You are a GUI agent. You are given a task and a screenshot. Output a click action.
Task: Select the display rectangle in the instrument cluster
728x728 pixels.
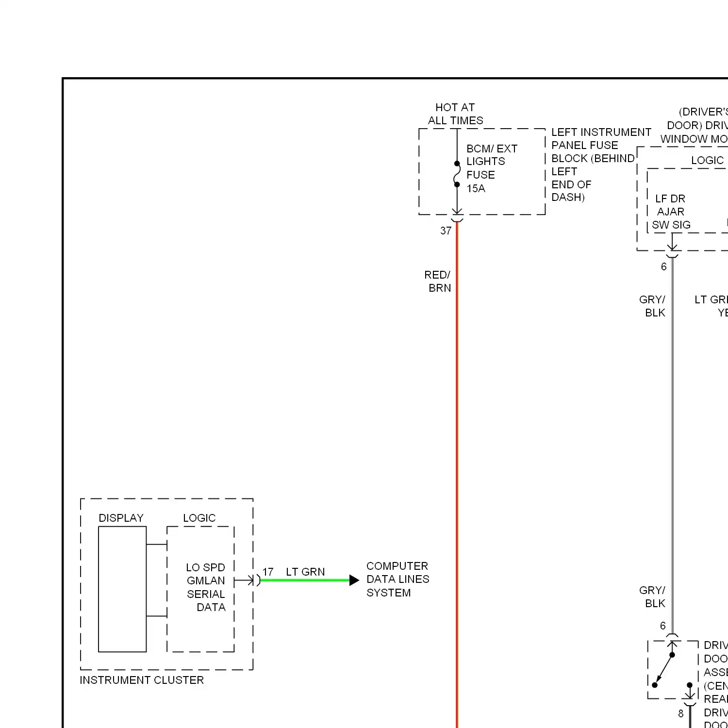[122, 589]
